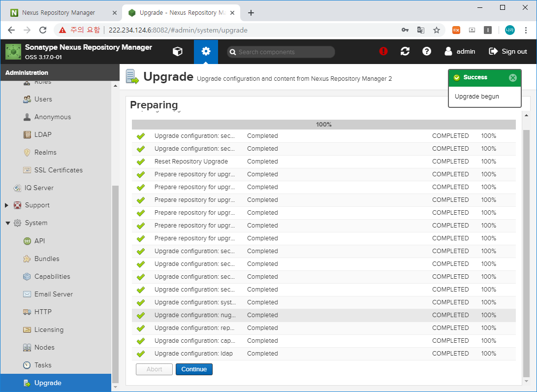Image resolution: width=537 pixels, height=392 pixels.
Task: Click the Search components field
Action: [x=281, y=52]
